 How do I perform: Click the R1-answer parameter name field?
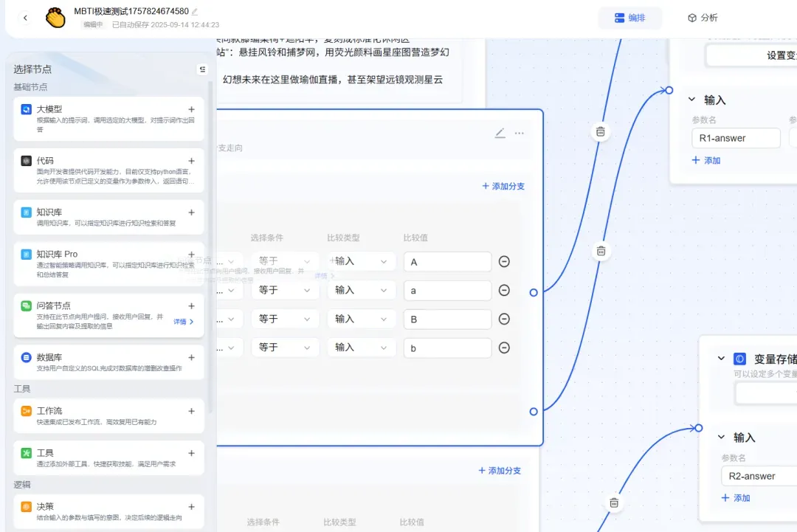(736, 138)
